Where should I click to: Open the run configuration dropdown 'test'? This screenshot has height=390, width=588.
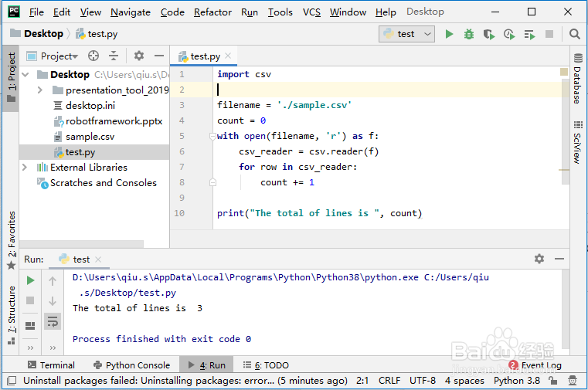(406, 34)
